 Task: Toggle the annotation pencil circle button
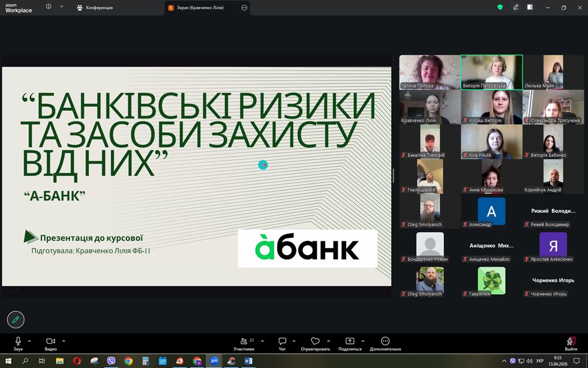[x=15, y=319]
